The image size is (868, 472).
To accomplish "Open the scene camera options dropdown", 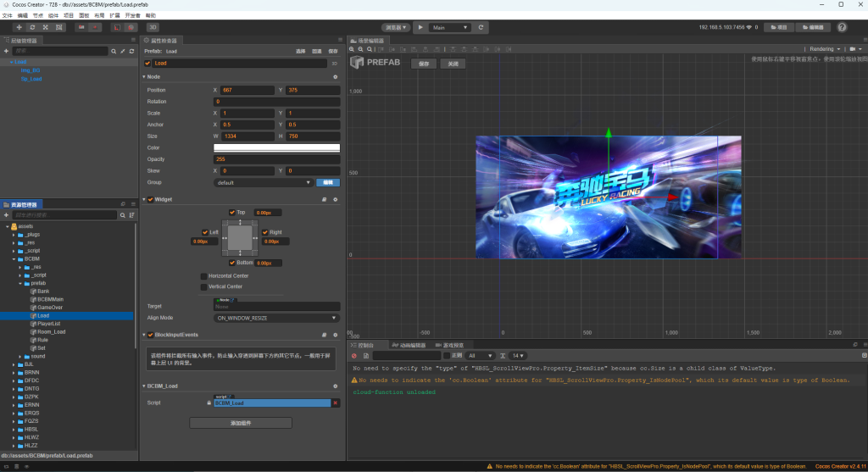I will [856, 49].
